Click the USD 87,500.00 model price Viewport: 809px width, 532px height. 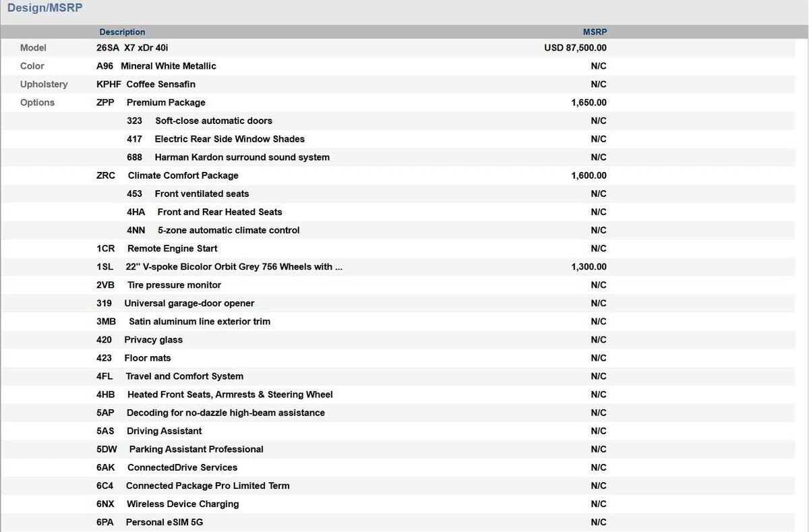pyautogui.click(x=575, y=48)
